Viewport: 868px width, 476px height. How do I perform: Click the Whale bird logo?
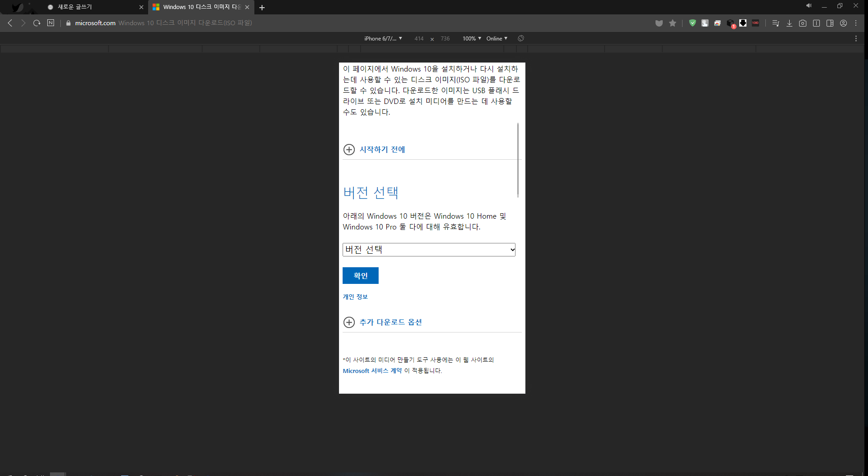(x=17, y=7)
